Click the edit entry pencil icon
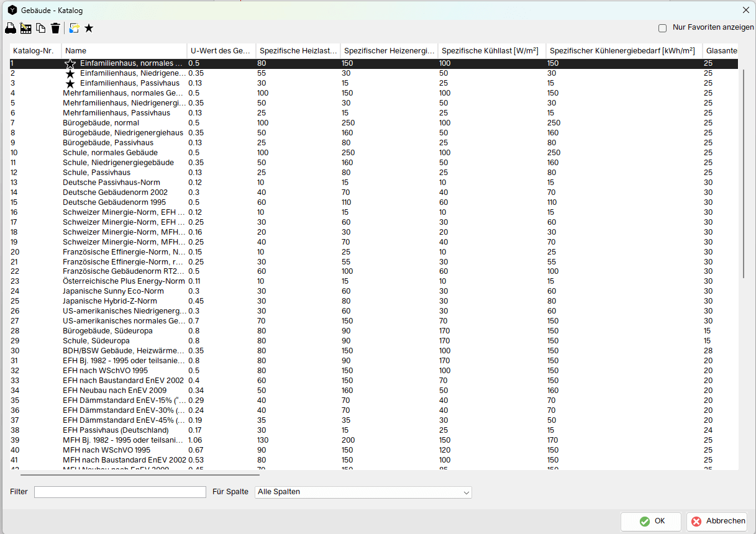 pyautogui.click(x=25, y=28)
